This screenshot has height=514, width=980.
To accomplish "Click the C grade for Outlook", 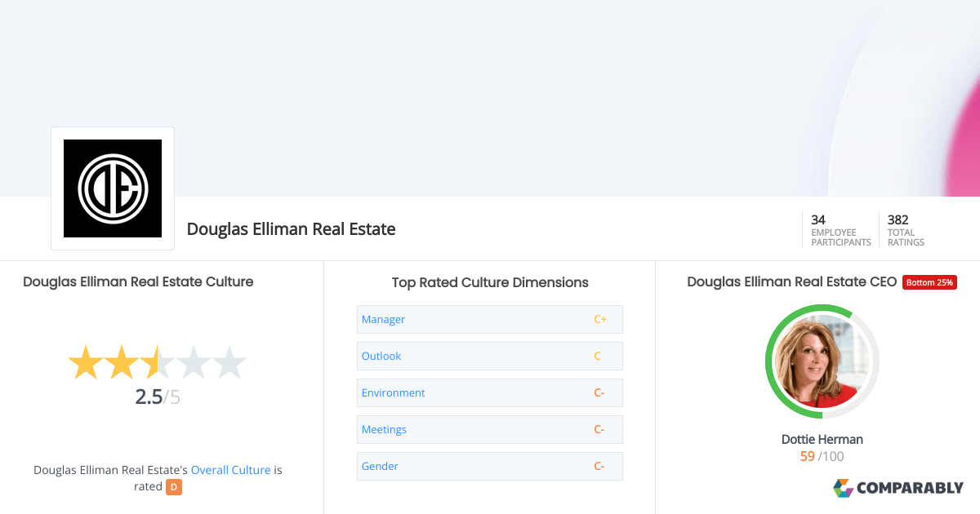I will pos(598,356).
